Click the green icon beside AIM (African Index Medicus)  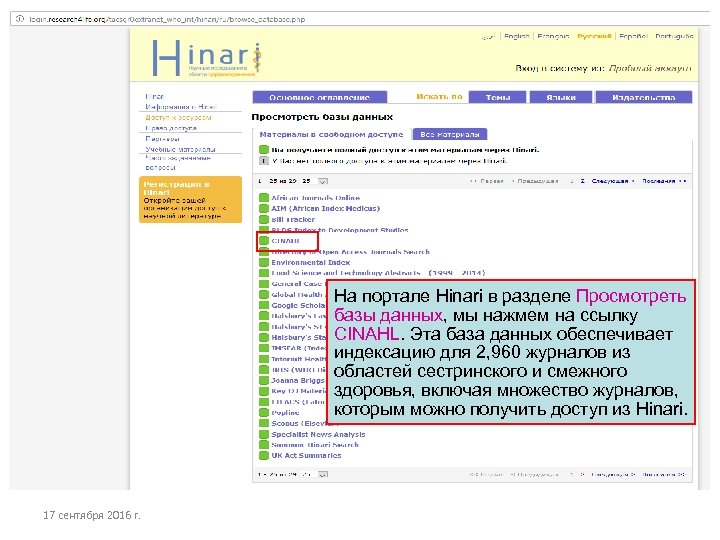264,208
